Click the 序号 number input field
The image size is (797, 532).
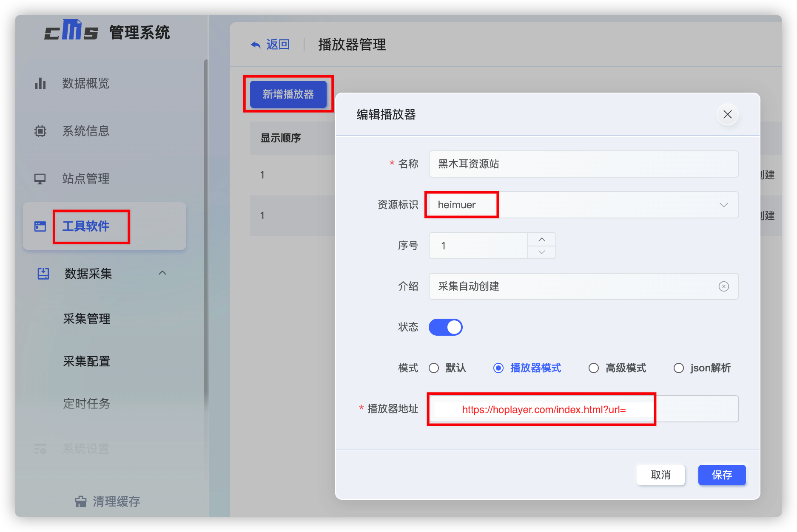(x=478, y=246)
